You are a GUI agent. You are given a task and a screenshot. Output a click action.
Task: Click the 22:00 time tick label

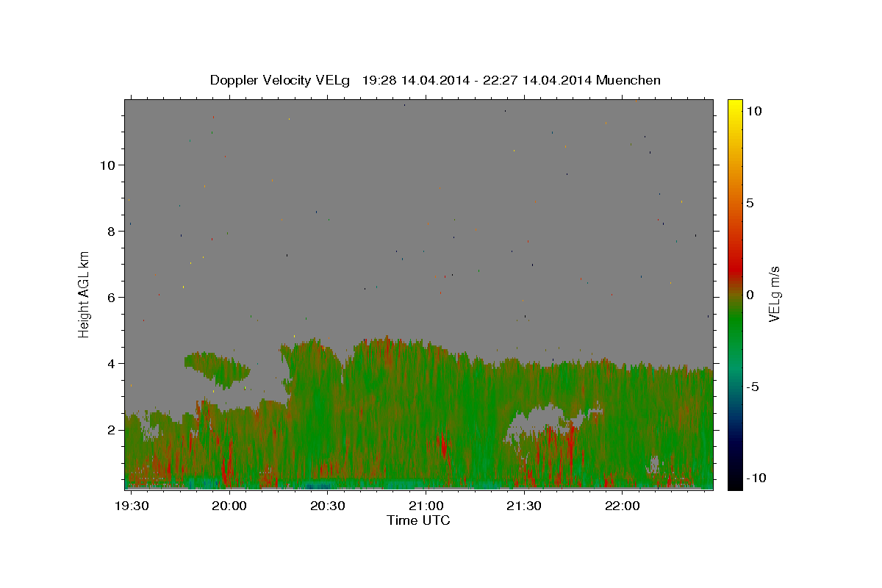pos(622,506)
